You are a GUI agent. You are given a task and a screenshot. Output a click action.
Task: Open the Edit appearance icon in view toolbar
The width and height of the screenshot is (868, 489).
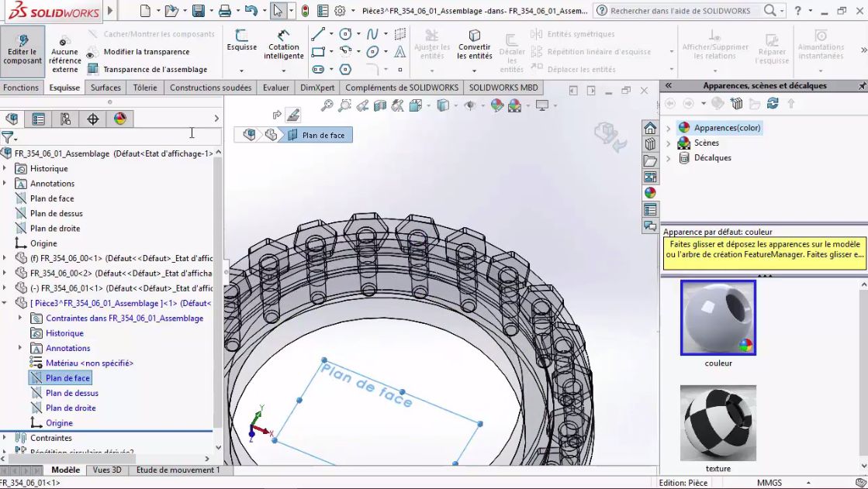pos(497,105)
